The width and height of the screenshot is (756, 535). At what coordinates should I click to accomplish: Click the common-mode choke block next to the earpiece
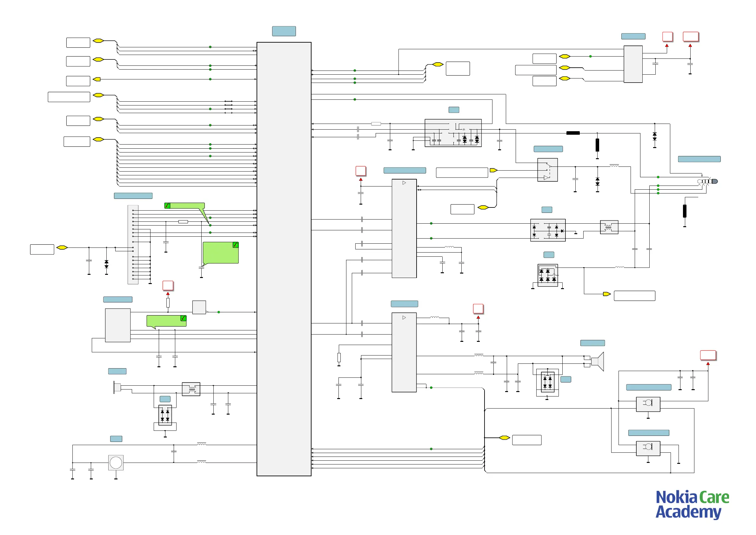(191, 389)
